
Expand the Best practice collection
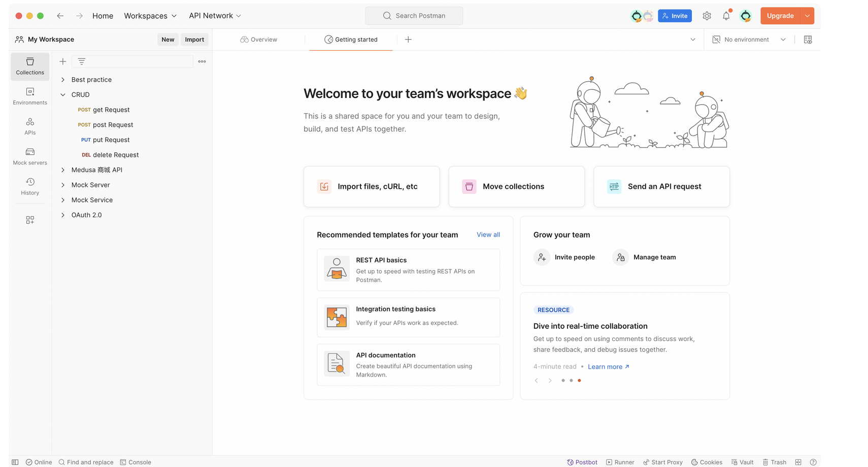point(63,80)
